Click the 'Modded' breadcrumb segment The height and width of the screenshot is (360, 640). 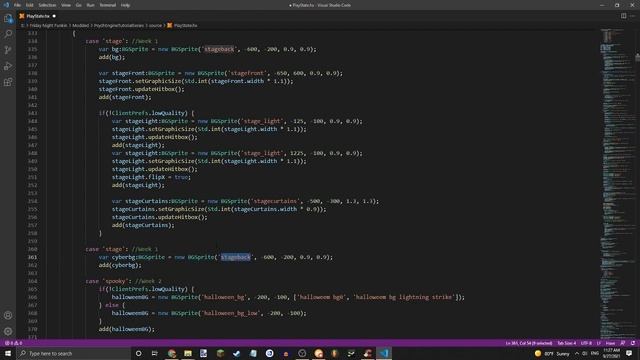pos(80,25)
